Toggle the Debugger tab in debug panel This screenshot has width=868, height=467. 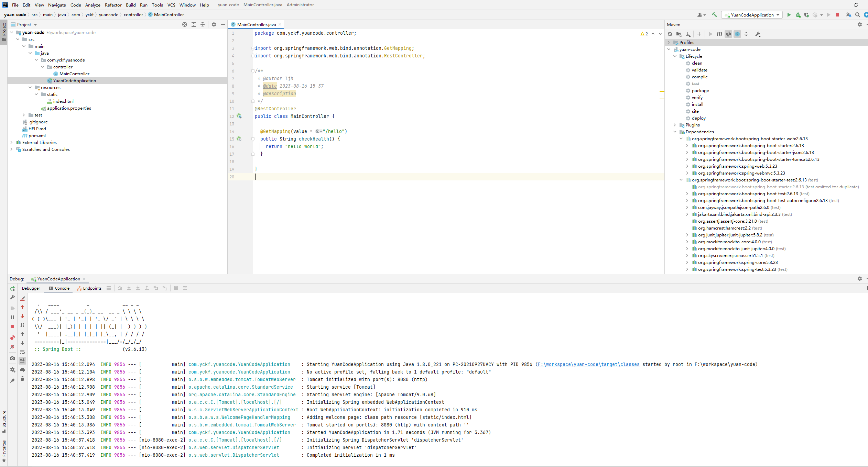(x=31, y=288)
